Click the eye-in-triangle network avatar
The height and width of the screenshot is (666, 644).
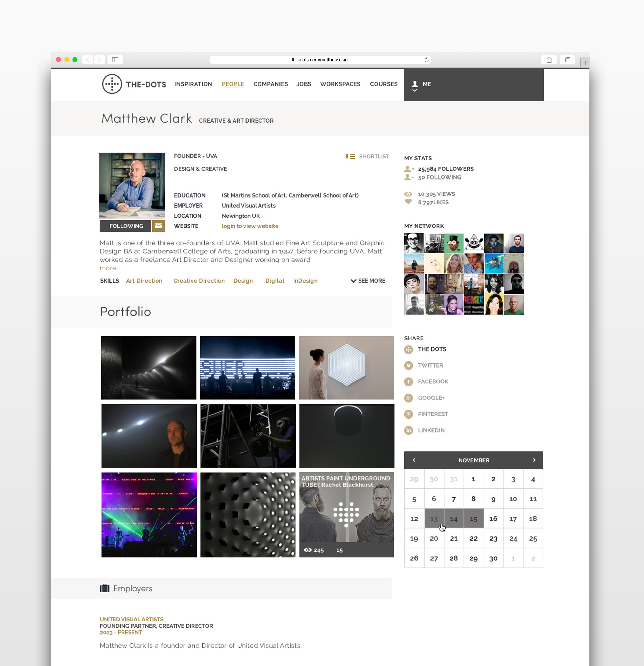[474, 243]
